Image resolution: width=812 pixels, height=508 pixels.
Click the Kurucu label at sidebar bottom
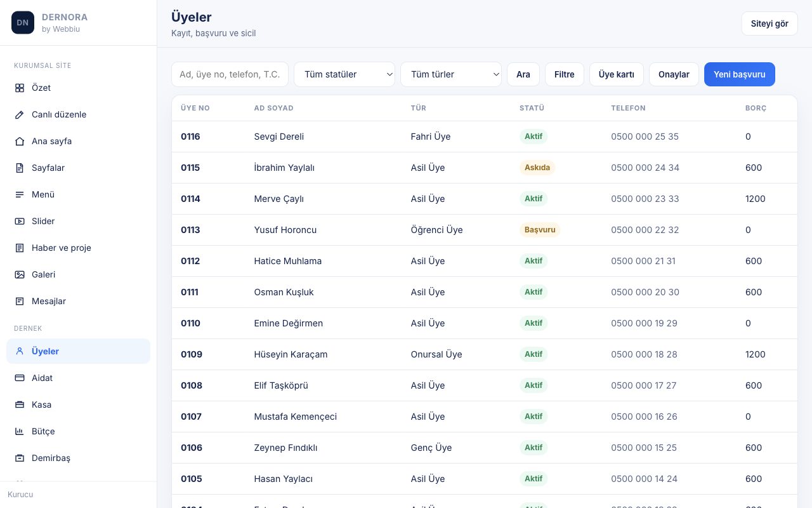coord(20,494)
